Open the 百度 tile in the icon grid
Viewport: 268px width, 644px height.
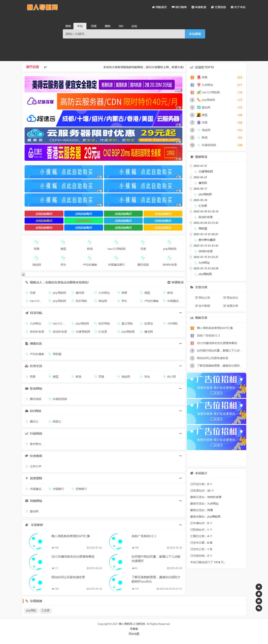tap(143, 245)
